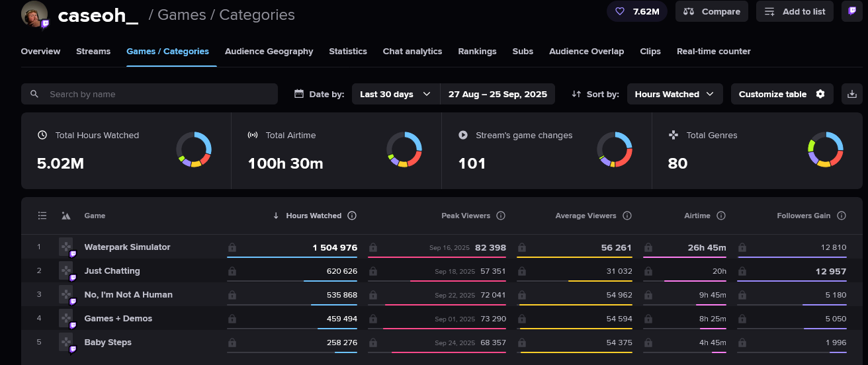This screenshot has height=365, width=868.
Task: Open the date range 27 Aug – 25 Sep picker
Action: click(498, 94)
